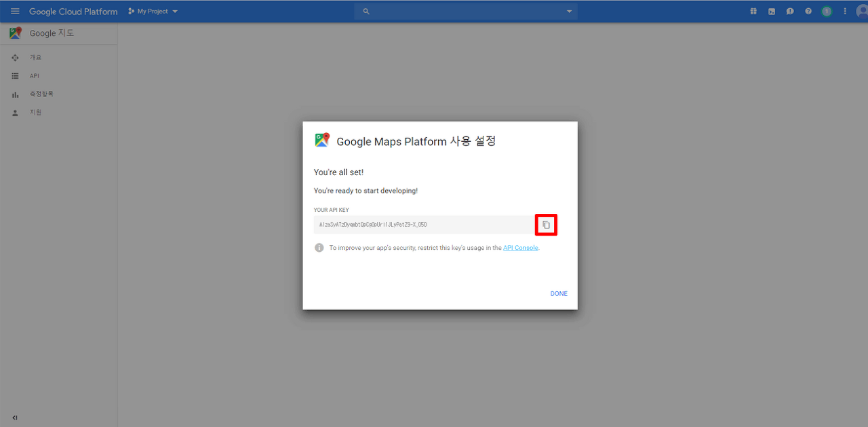This screenshot has height=427, width=868.
Task: Click the info icon beside security tip
Action: pyautogui.click(x=319, y=248)
